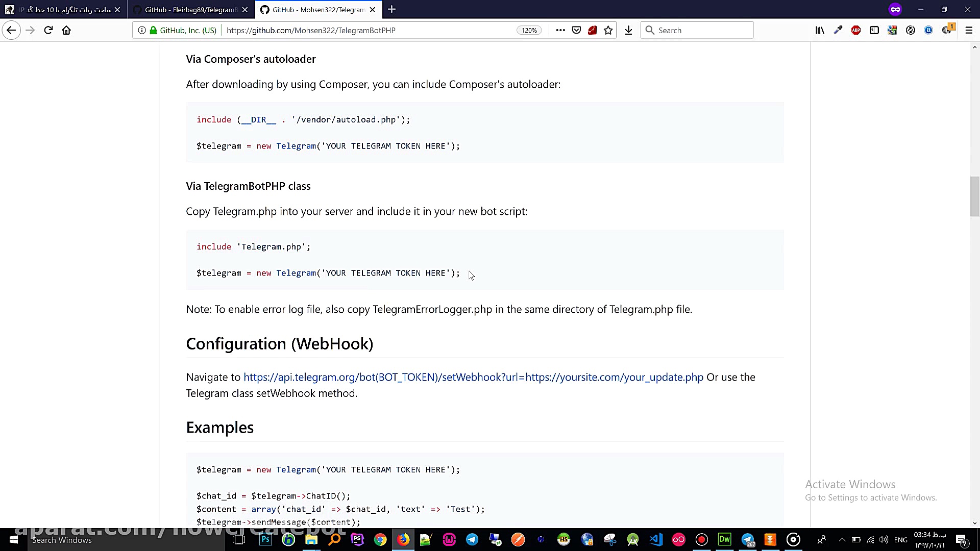Open a new browser tab
980x551 pixels.
(x=391, y=9)
